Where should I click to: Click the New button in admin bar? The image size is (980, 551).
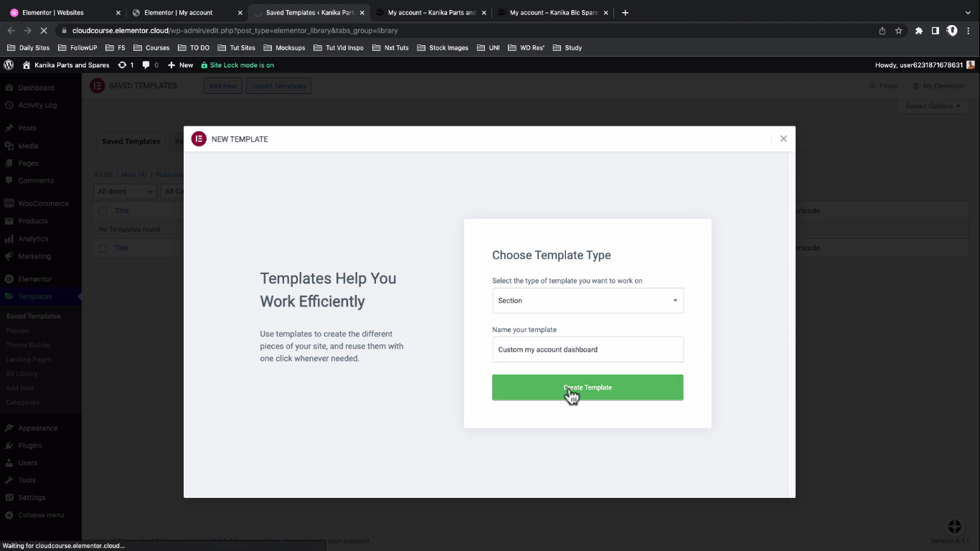(180, 65)
